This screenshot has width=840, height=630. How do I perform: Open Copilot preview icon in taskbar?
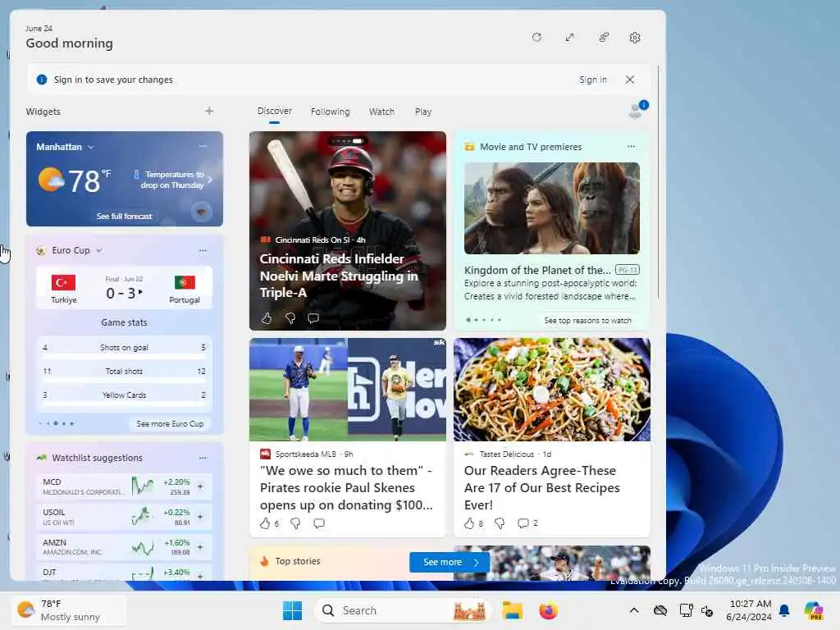click(x=814, y=610)
